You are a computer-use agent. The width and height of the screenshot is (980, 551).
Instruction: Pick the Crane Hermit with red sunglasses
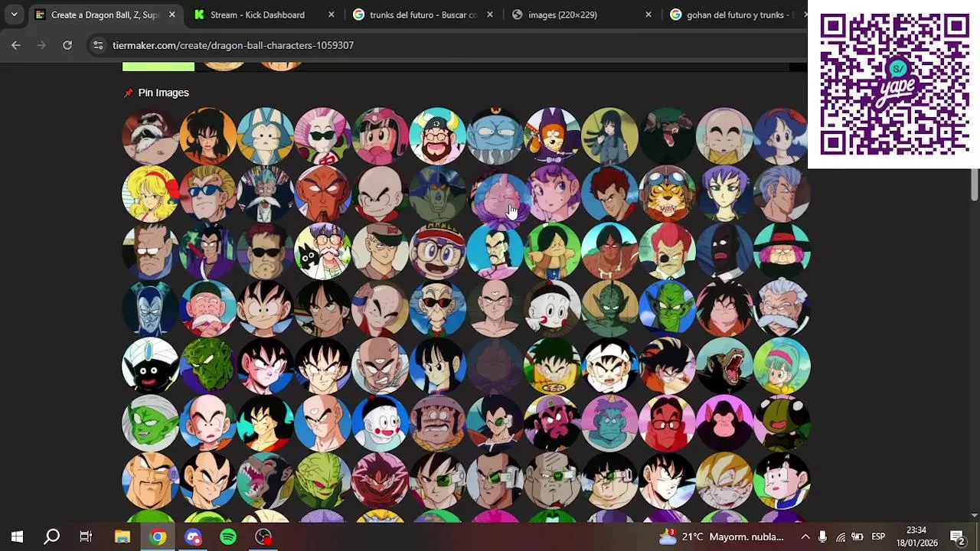point(438,308)
